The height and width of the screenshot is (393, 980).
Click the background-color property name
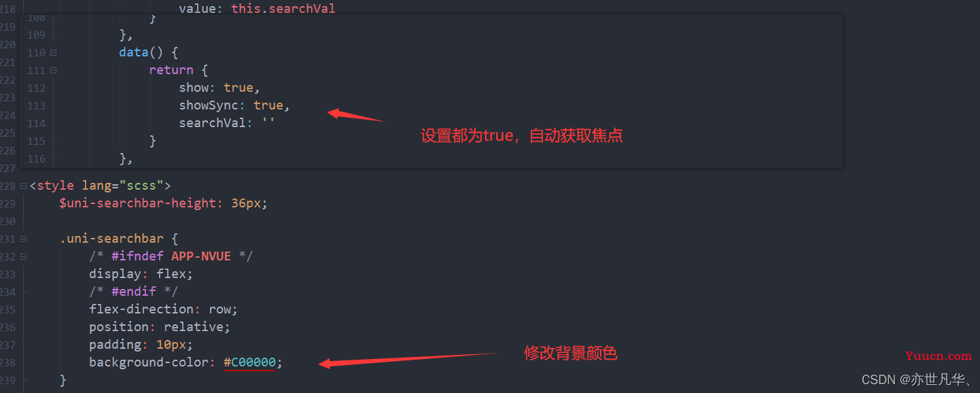pos(147,362)
